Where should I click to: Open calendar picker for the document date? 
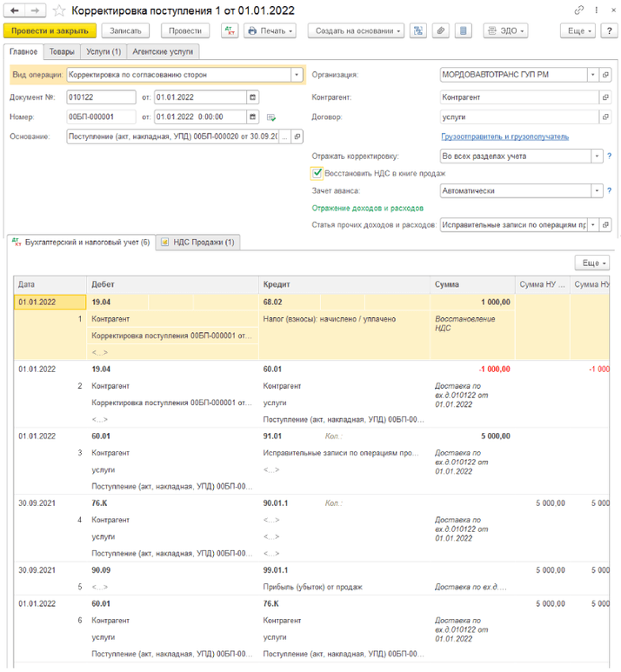coord(253,96)
